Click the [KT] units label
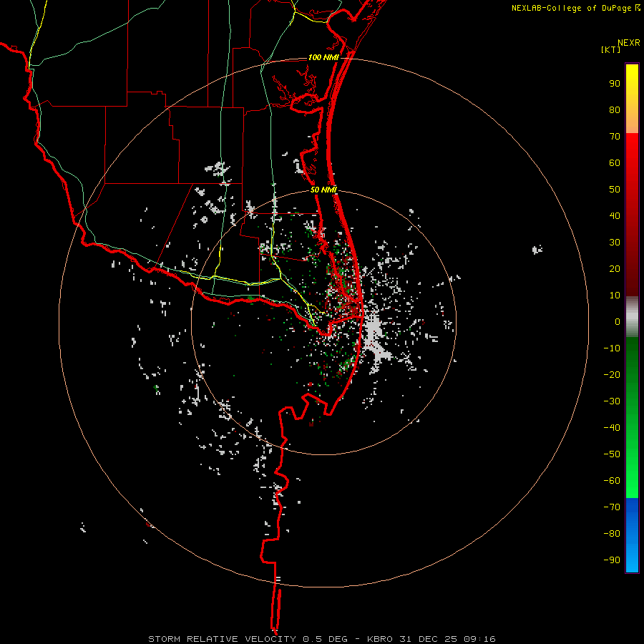The image size is (644, 644). click(x=610, y=49)
